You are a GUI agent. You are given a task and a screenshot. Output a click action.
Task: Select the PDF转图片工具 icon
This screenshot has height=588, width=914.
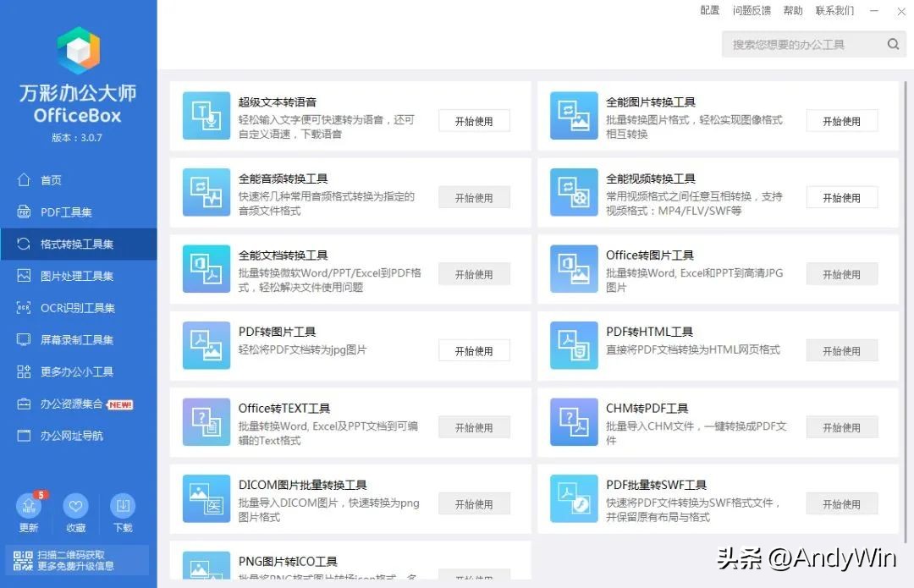click(206, 345)
